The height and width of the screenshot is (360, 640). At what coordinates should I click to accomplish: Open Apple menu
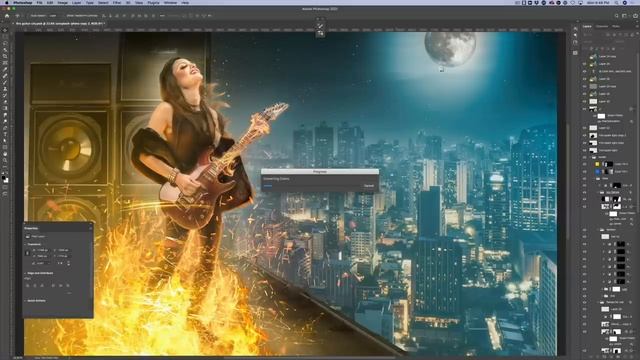tap(7, 2)
